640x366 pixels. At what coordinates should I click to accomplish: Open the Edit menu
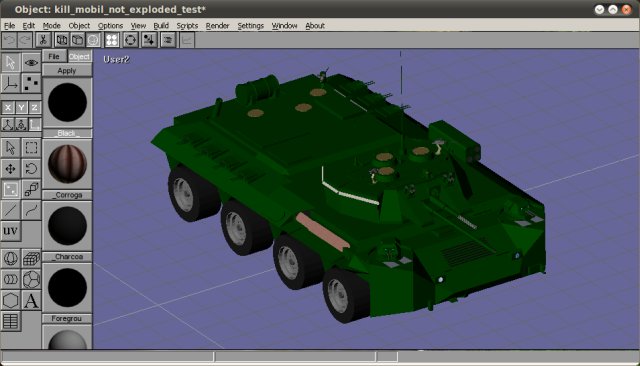coord(29,26)
